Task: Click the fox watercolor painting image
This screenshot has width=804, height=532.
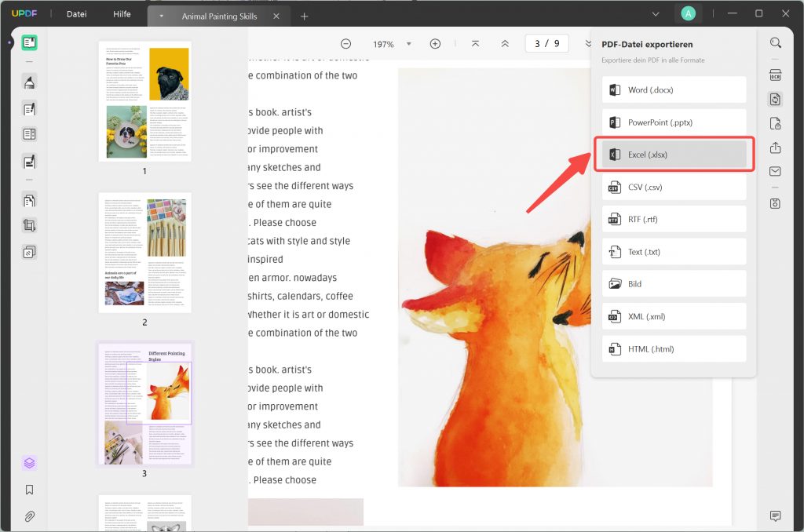Action: [555, 277]
